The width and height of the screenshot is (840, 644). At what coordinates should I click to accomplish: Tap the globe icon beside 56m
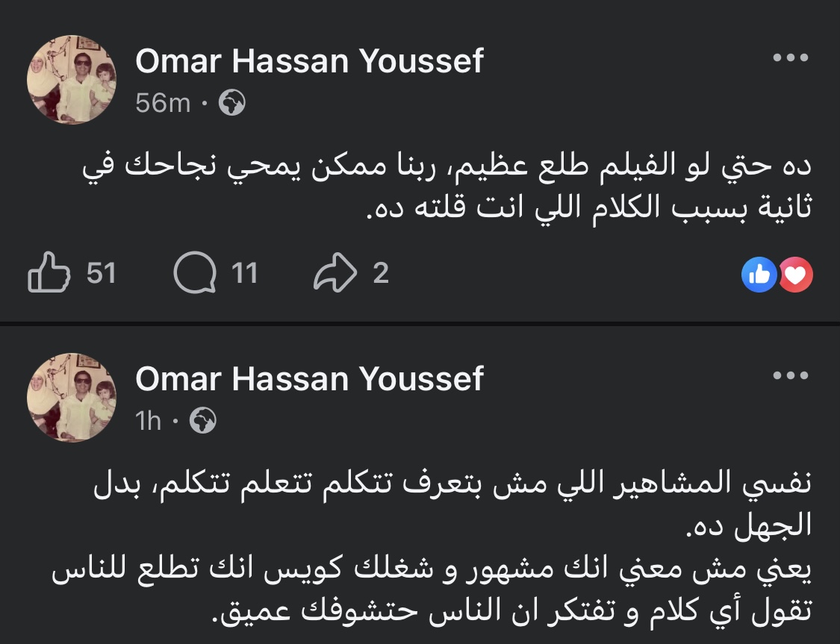point(231,103)
